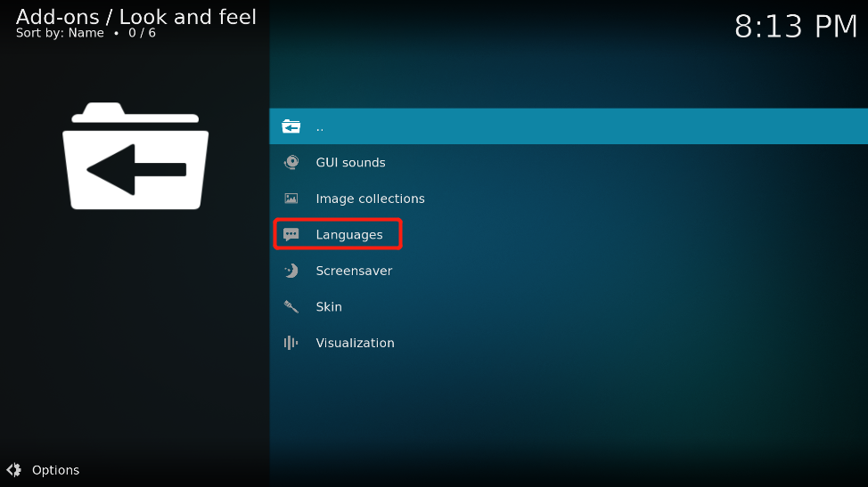Select the Languages entry
868x487 pixels.
(569, 234)
